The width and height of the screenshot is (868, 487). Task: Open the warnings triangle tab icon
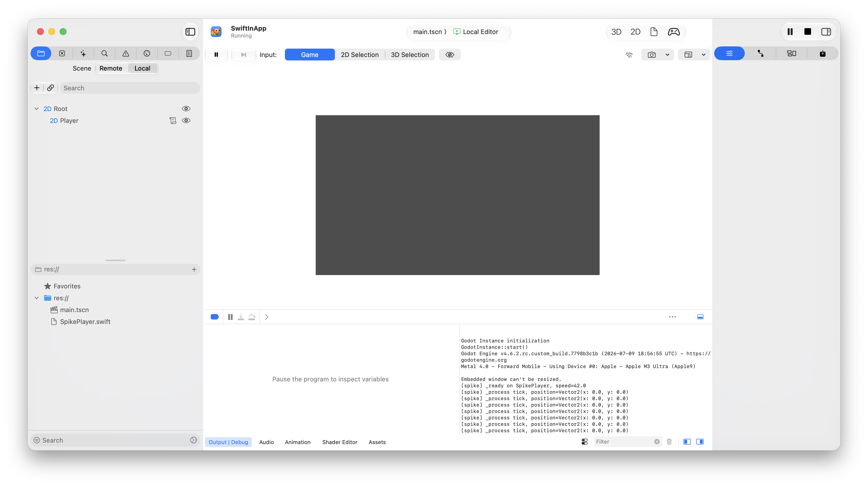click(x=126, y=53)
